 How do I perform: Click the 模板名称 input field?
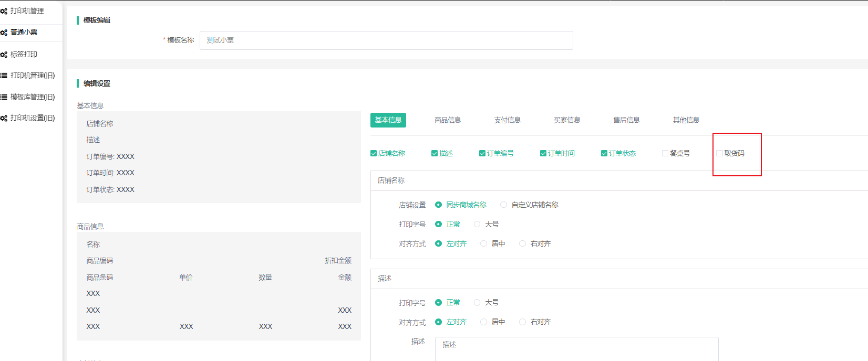point(386,40)
